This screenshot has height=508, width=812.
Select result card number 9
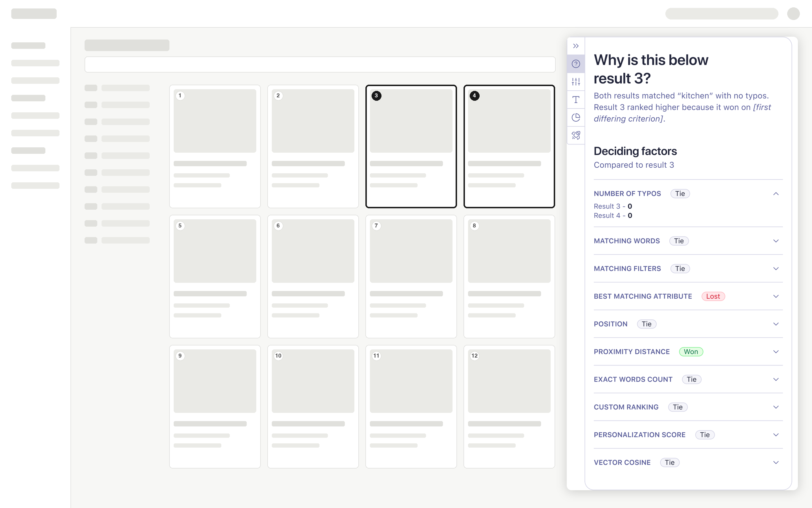click(x=215, y=406)
